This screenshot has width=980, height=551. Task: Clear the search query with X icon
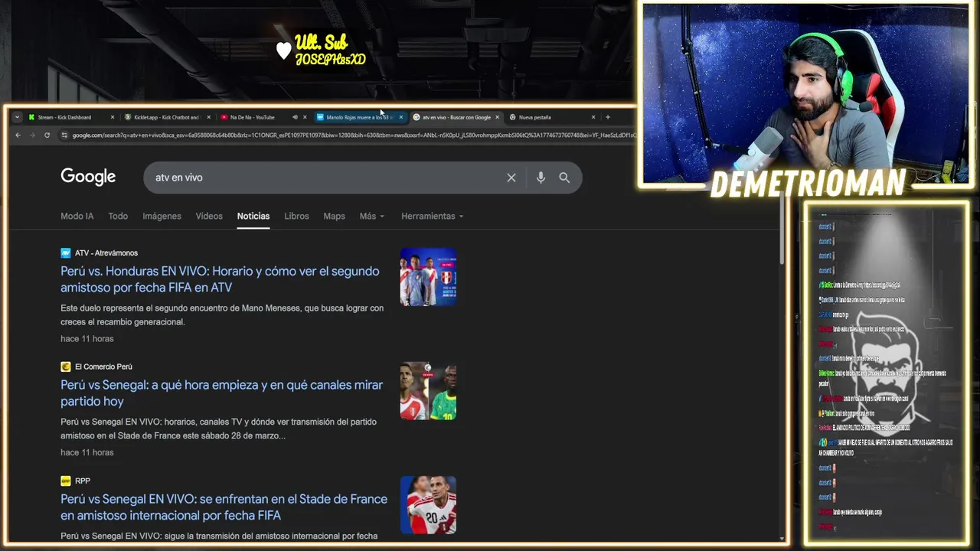click(x=511, y=178)
